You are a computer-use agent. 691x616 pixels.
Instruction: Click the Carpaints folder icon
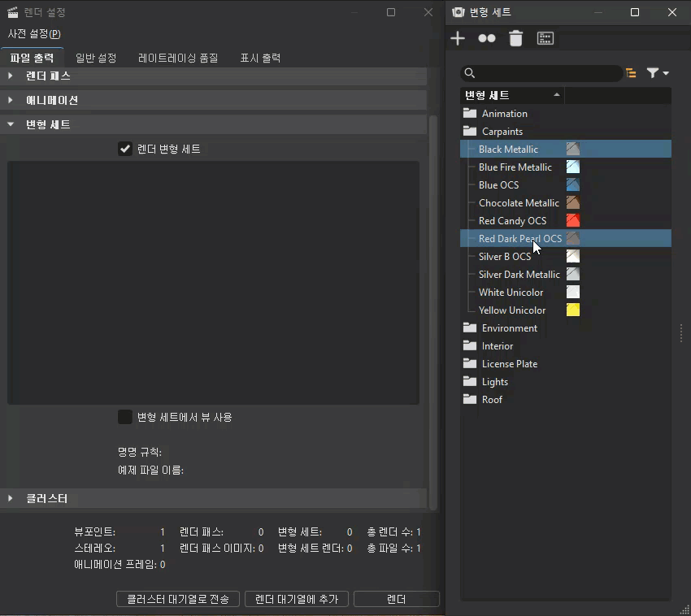(x=470, y=132)
